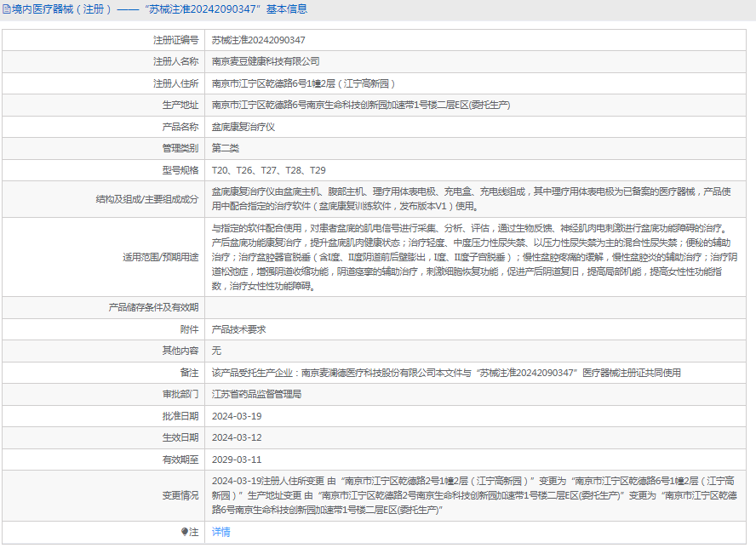Image resolution: width=756 pixels, height=548 pixels.
Task: Click approval date 2024-03-19 value
Action: click(x=237, y=416)
